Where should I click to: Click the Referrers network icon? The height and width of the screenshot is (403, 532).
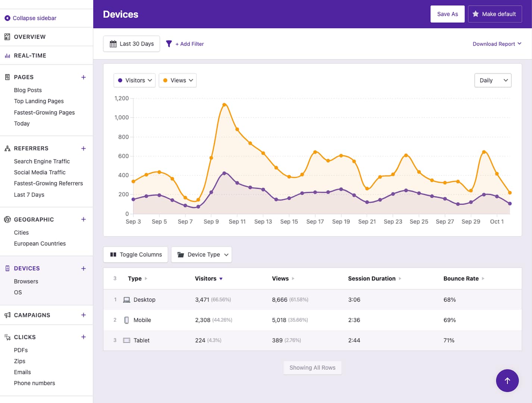[6, 148]
